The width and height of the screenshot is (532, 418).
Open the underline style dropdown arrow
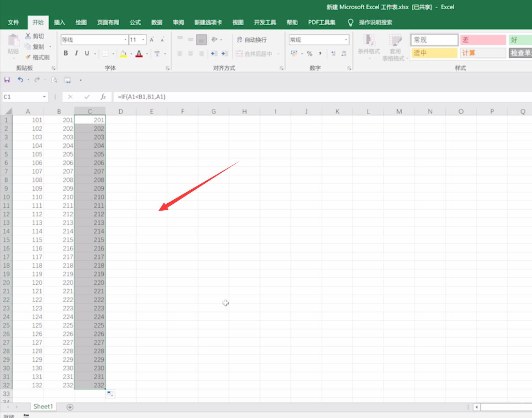(95, 53)
